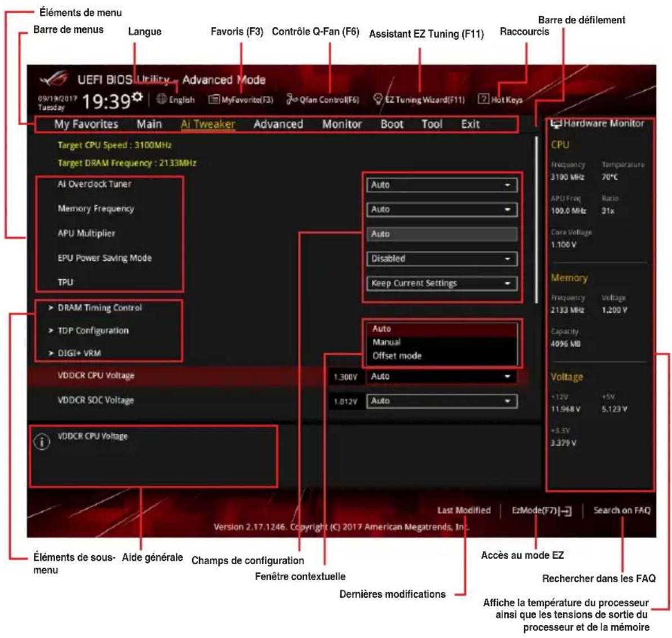
Task: Click the CPU temperature value 70°C
Action: coord(610,177)
